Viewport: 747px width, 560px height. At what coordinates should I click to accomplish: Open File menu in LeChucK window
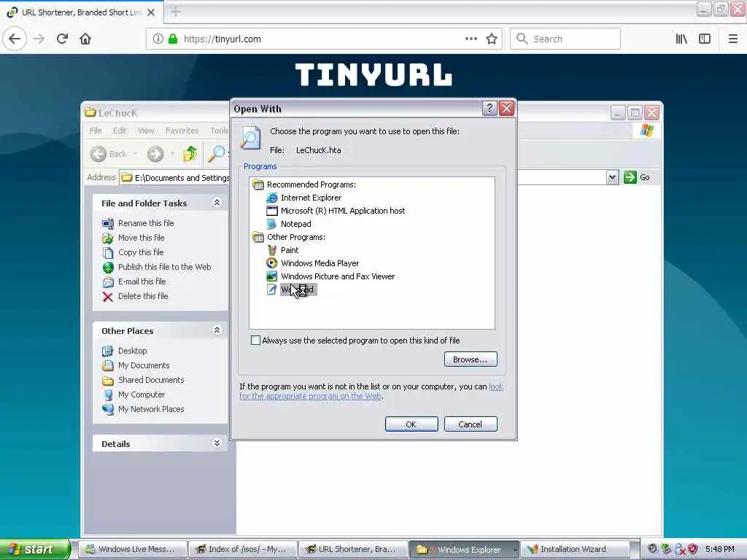(x=96, y=131)
